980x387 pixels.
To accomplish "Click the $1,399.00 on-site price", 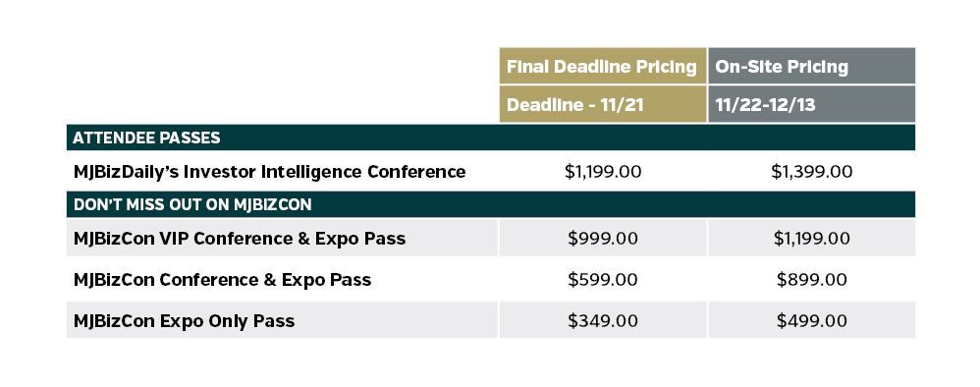I will (811, 172).
